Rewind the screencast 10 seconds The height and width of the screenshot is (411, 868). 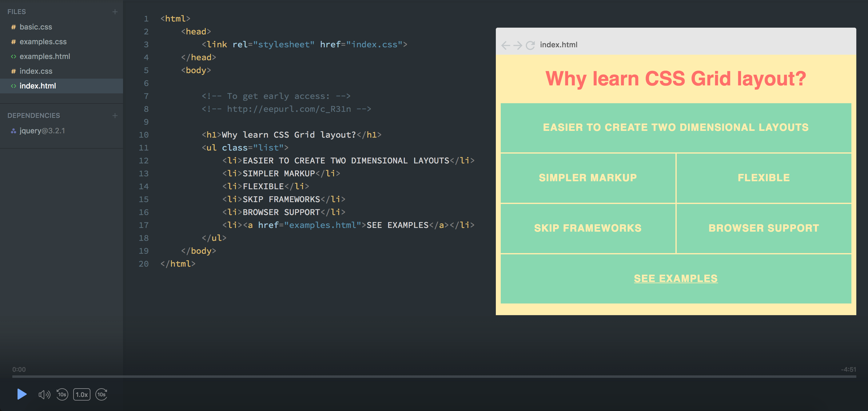pyautogui.click(x=62, y=394)
